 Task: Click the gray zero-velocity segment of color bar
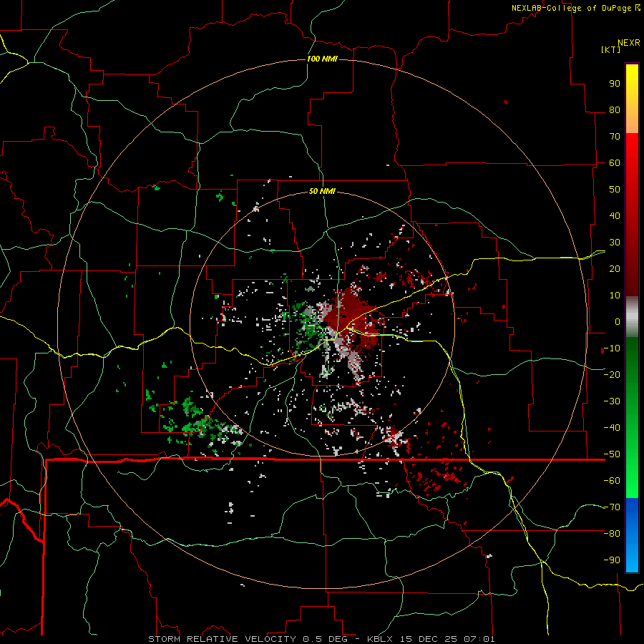[x=632, y=317]
